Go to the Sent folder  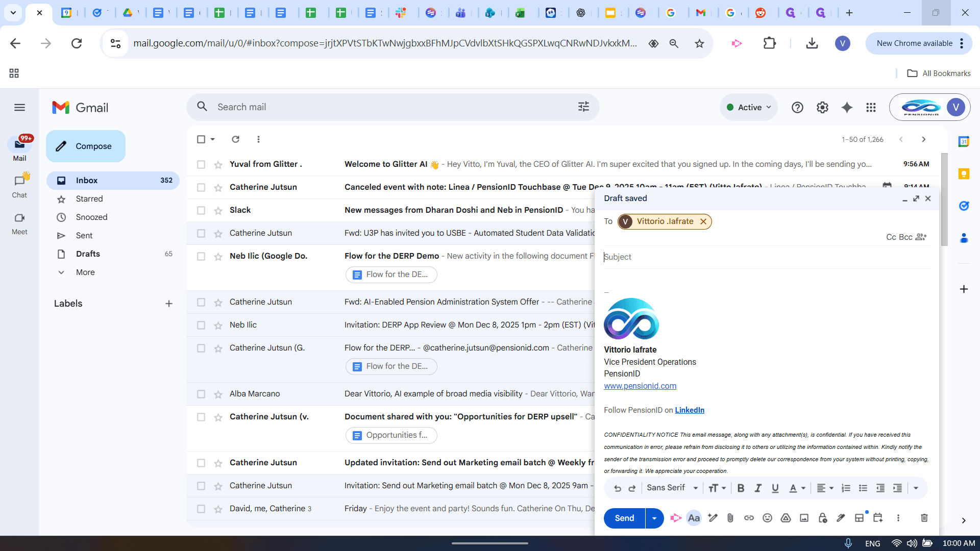pyautogui.click(x=84, y=236)
